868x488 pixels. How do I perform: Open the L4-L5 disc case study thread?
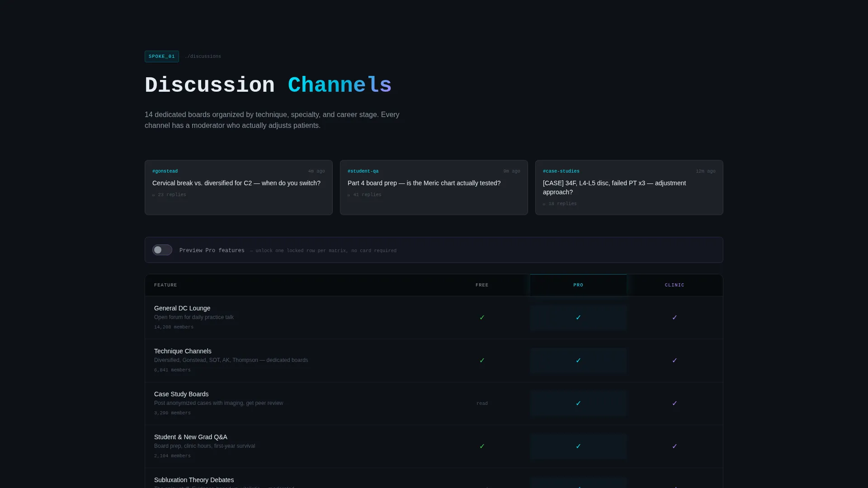629,188
